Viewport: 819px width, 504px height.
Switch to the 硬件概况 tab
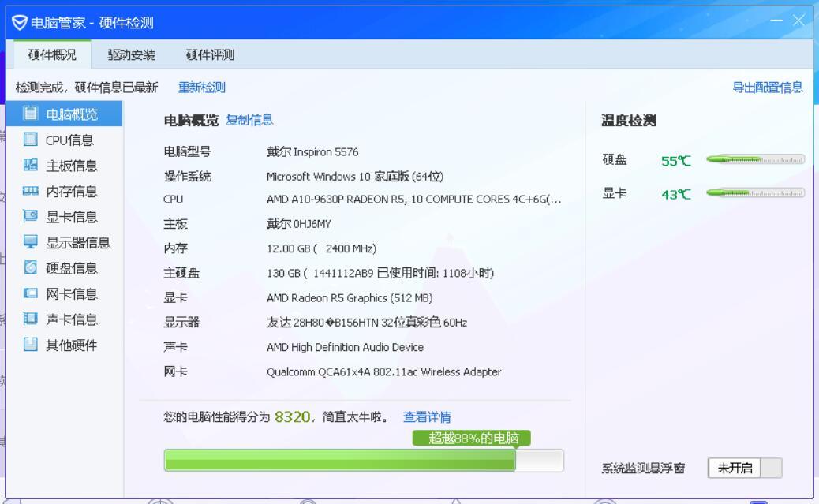(52, 54)
